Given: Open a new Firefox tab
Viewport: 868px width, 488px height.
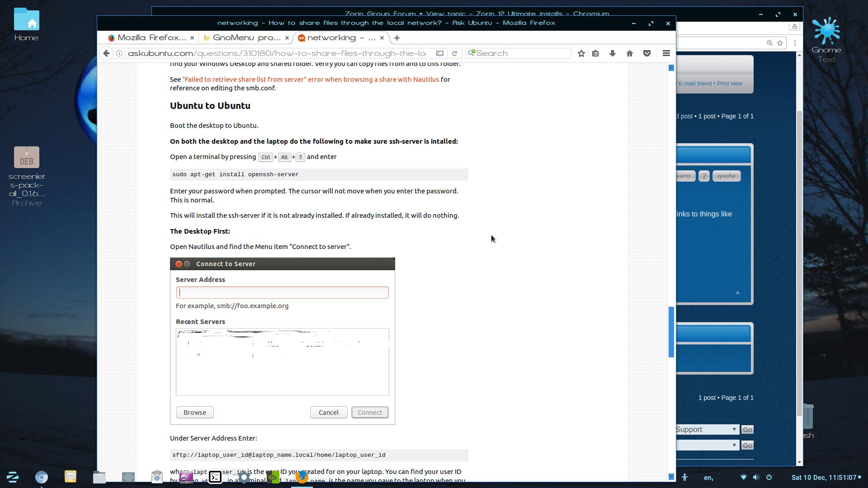Looking at the screenshot, I should 397,38.
